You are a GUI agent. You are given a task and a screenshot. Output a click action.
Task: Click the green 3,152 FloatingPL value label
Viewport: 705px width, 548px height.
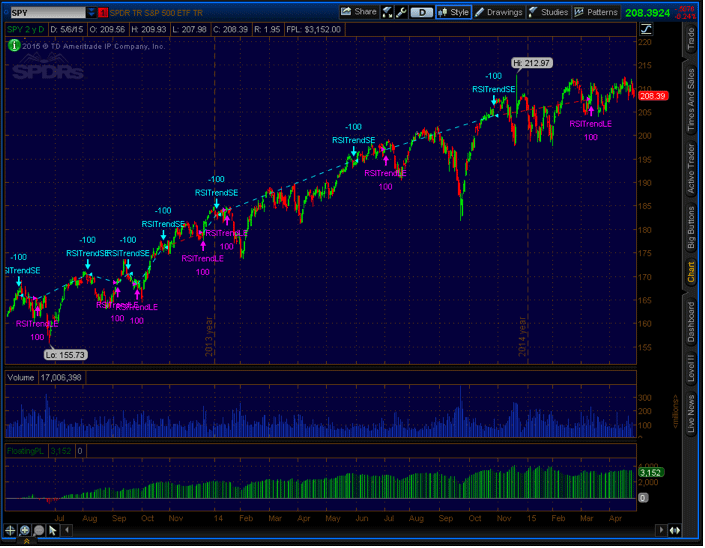coord(651,473)
